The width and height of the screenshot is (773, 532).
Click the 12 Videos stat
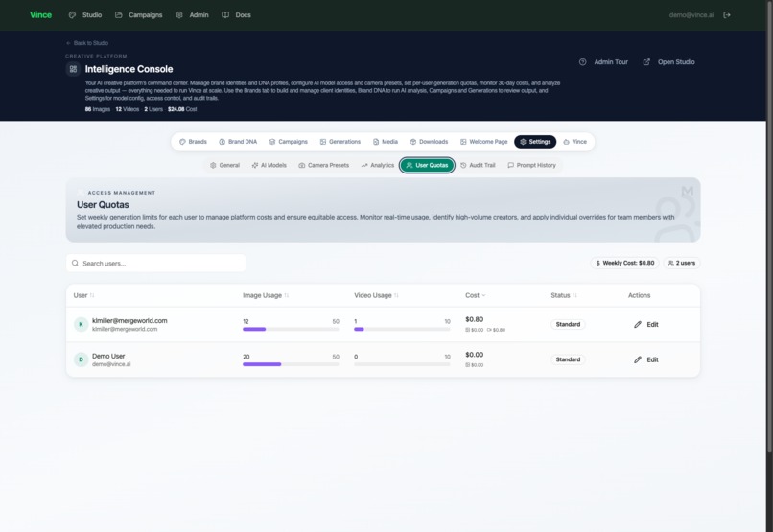128,109
